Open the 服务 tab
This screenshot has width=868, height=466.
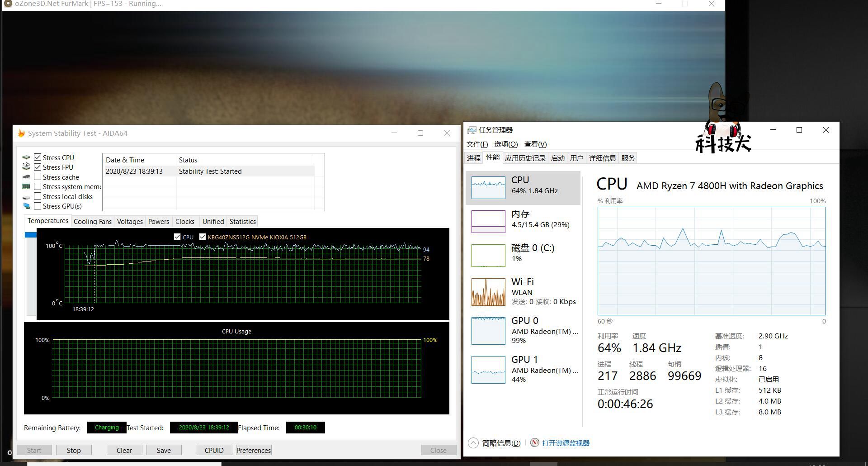[x=628, y=158]
